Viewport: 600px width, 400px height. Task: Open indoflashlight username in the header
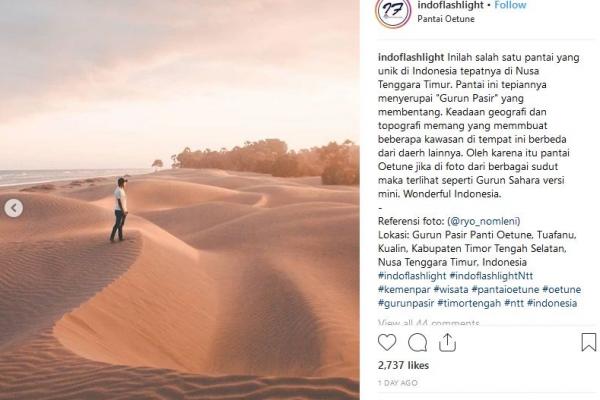[450, 5]
